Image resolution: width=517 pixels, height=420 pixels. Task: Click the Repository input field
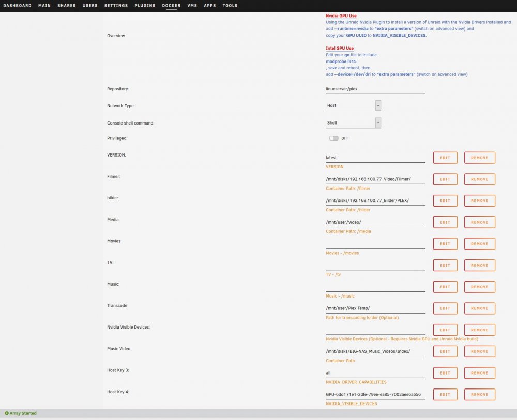(x=375, y=89)
